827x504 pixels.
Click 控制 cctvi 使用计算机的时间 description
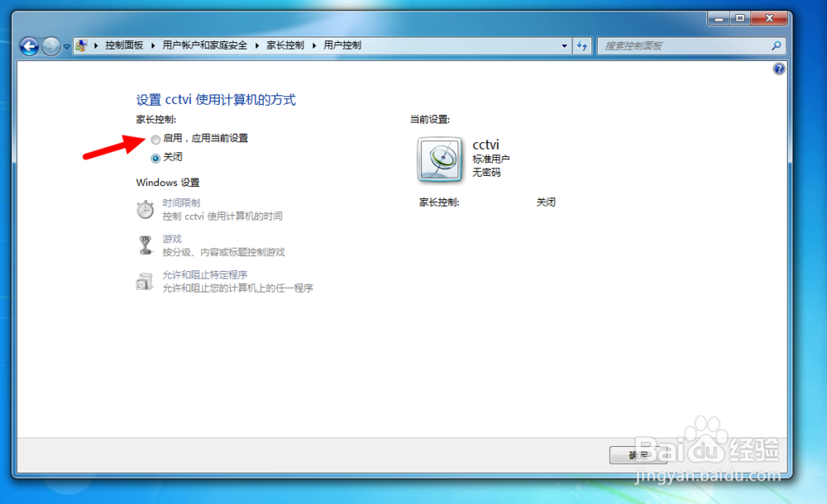(x=222, y=216)
